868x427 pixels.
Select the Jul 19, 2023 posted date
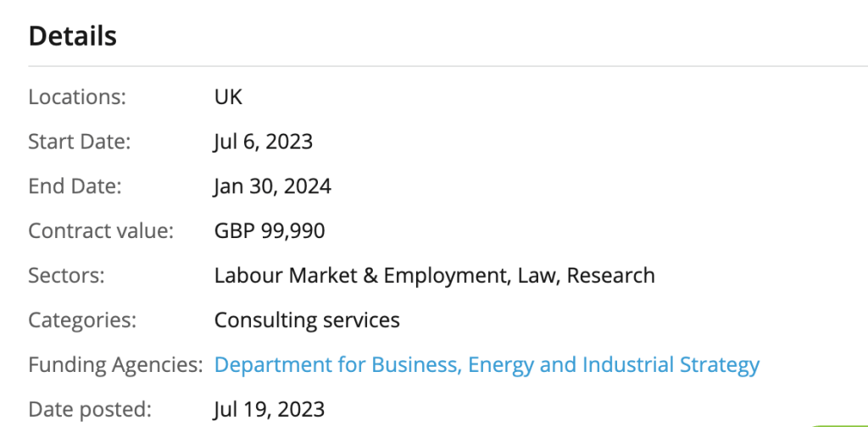click(x=269, y=410)
